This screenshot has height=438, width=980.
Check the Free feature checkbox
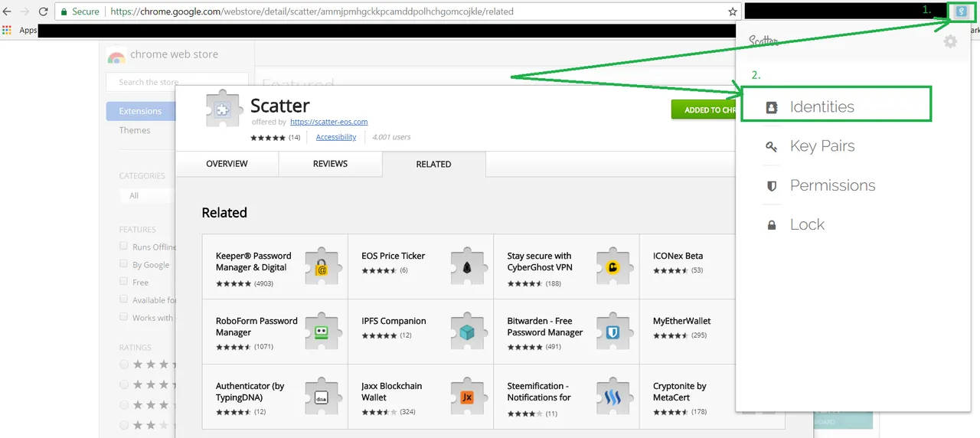point(123,281)
